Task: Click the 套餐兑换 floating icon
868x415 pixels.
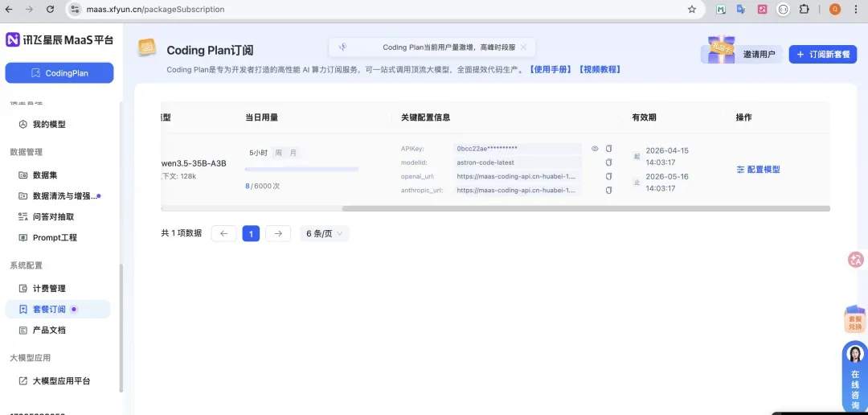Action: pos(855,320)
